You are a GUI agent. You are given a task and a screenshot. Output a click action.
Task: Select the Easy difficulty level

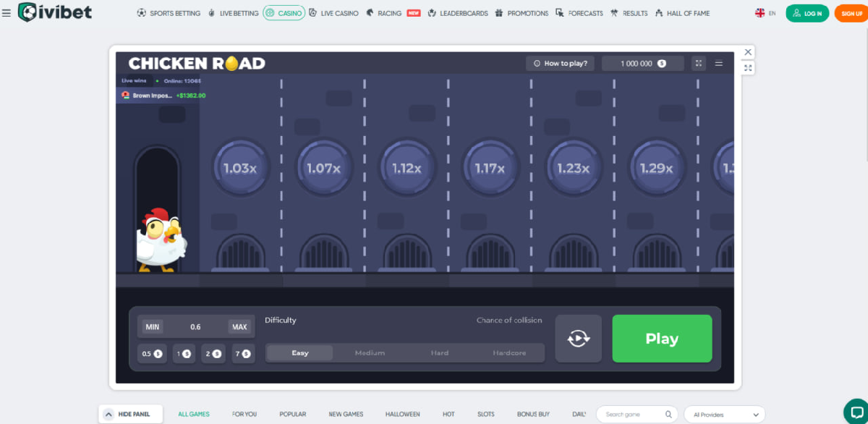point(299,352)
